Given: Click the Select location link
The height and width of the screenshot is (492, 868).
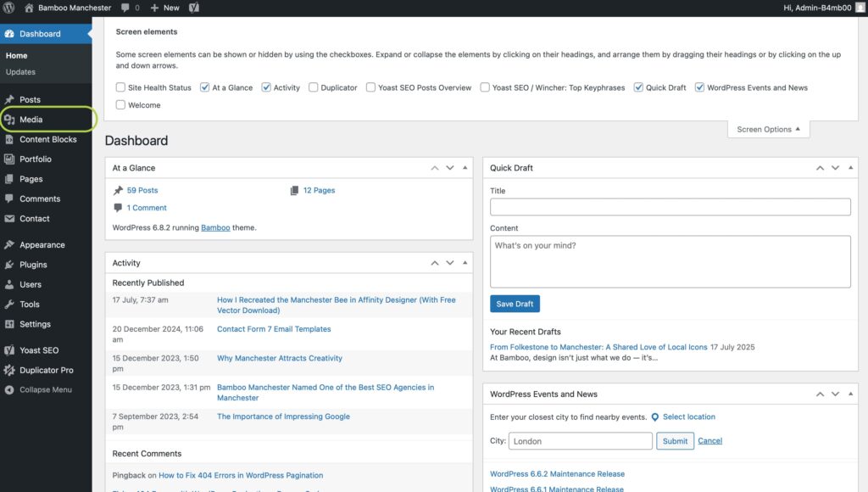Looking at the screenshot, I should pyautogui.click(x=688, y=417).
